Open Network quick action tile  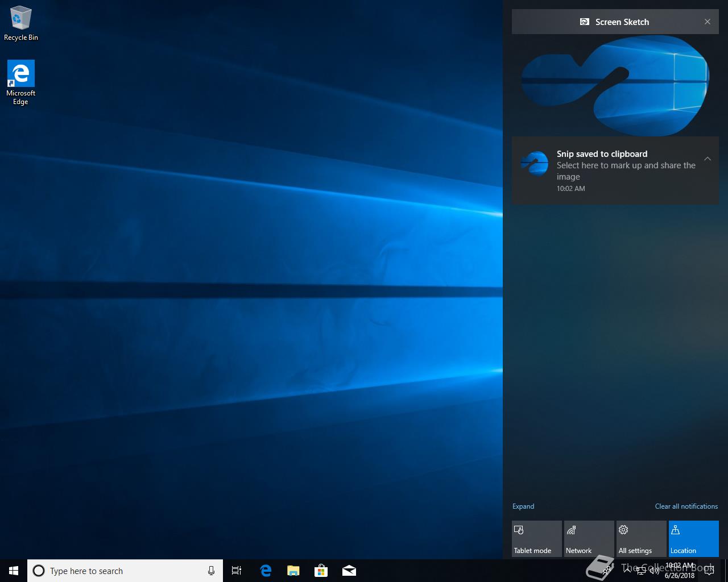[x=589, y=539]
